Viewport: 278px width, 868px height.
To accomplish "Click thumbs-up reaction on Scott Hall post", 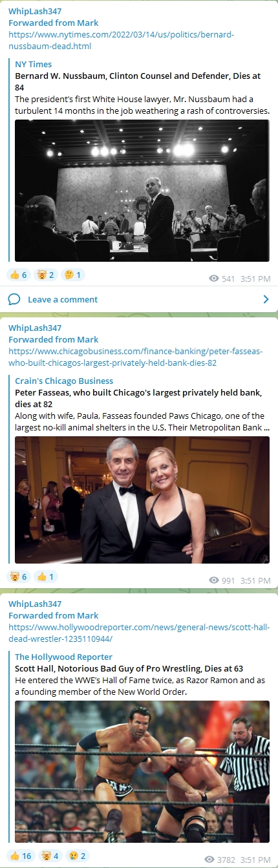I will 21,856.
